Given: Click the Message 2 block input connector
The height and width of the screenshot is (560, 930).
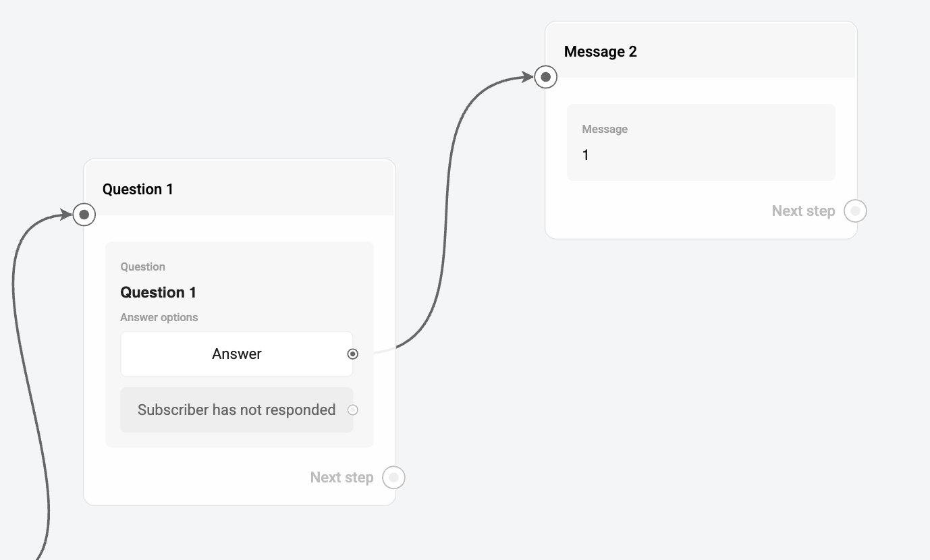Looking at the screenshot, I should (546, 78).
